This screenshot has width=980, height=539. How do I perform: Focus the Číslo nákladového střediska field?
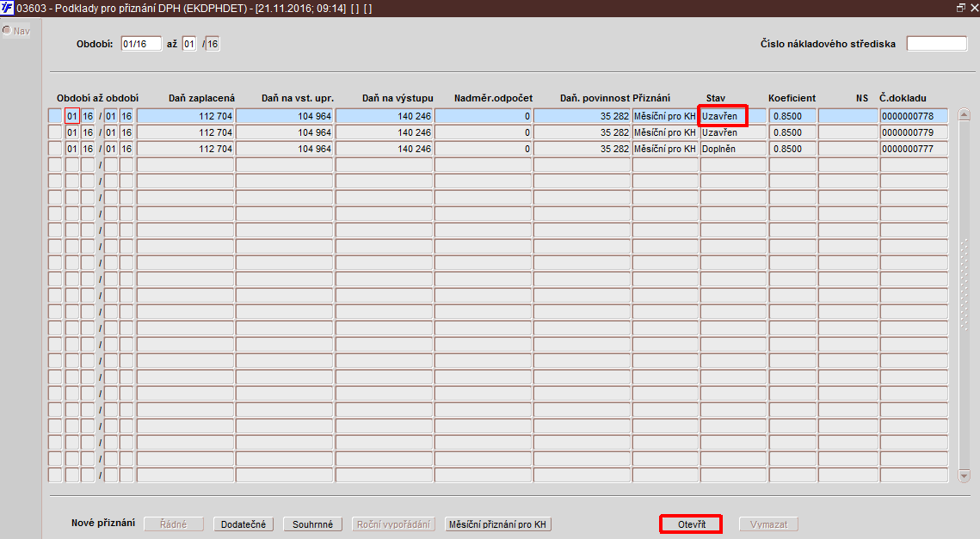click(937, 44)
